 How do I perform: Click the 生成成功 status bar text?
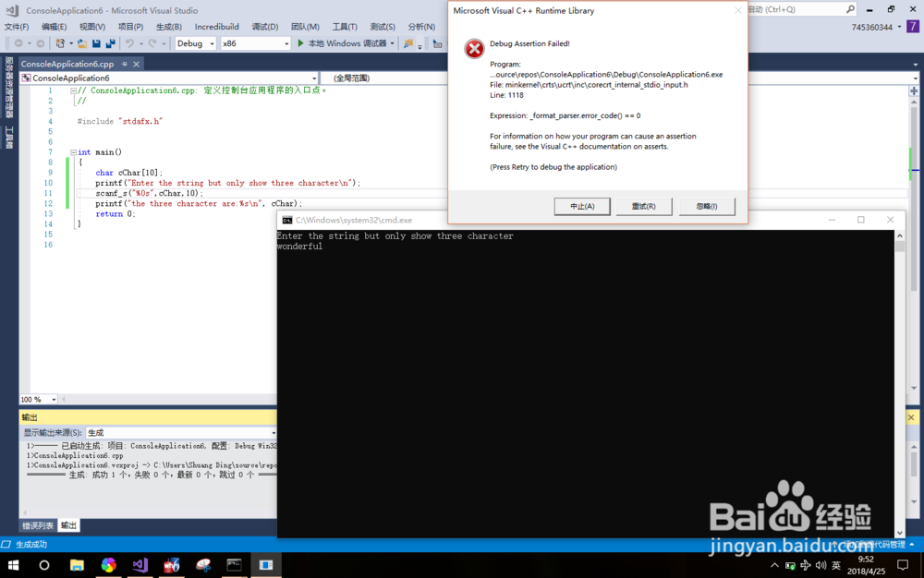[31, 545]
